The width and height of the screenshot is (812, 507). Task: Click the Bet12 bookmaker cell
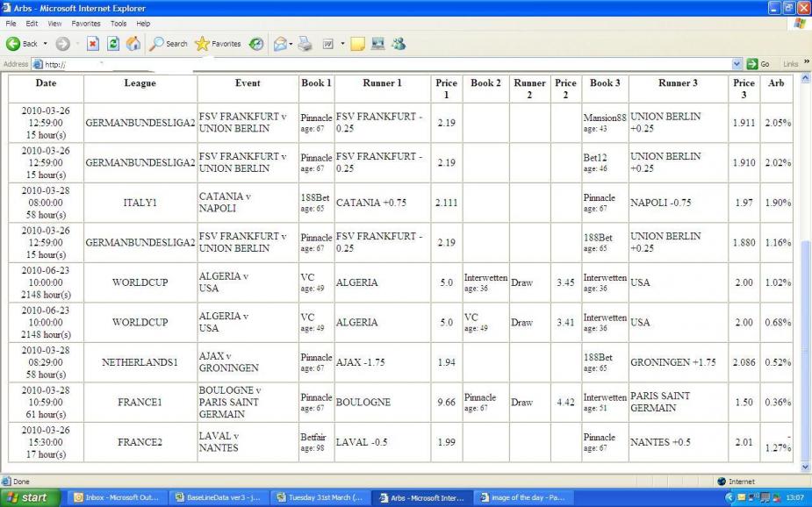coord(605,162)
